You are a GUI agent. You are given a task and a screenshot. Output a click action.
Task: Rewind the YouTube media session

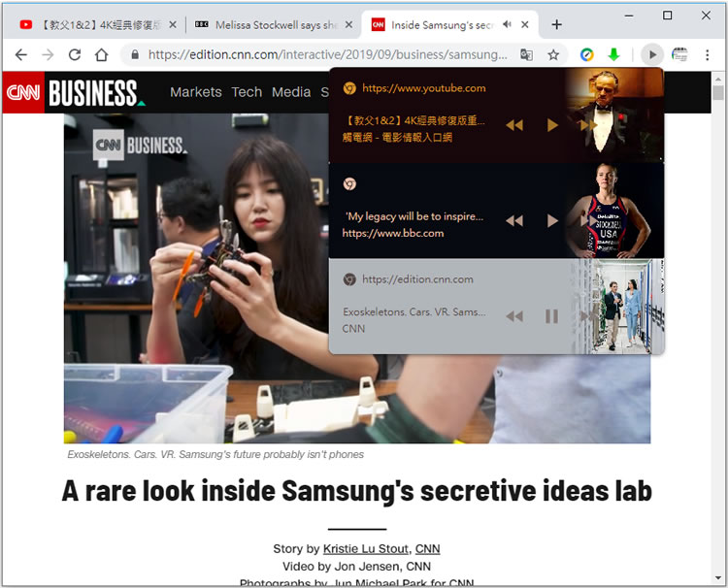[514, 125]
